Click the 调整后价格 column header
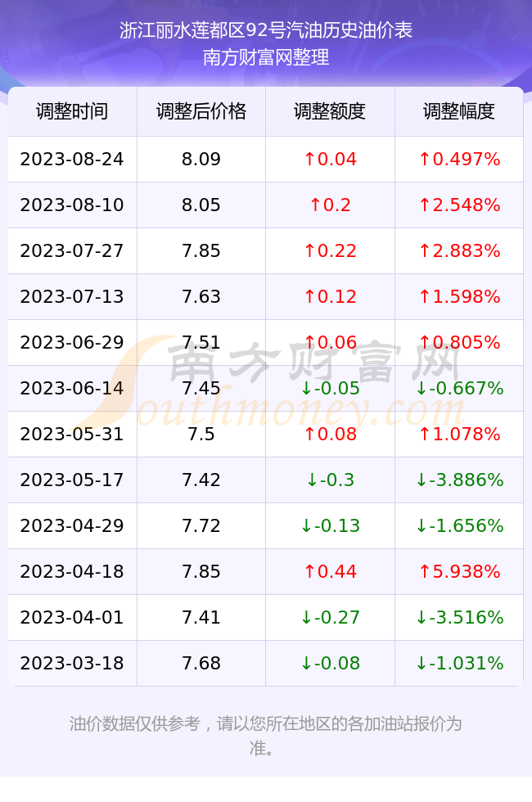532x802 pixels. 201,111
